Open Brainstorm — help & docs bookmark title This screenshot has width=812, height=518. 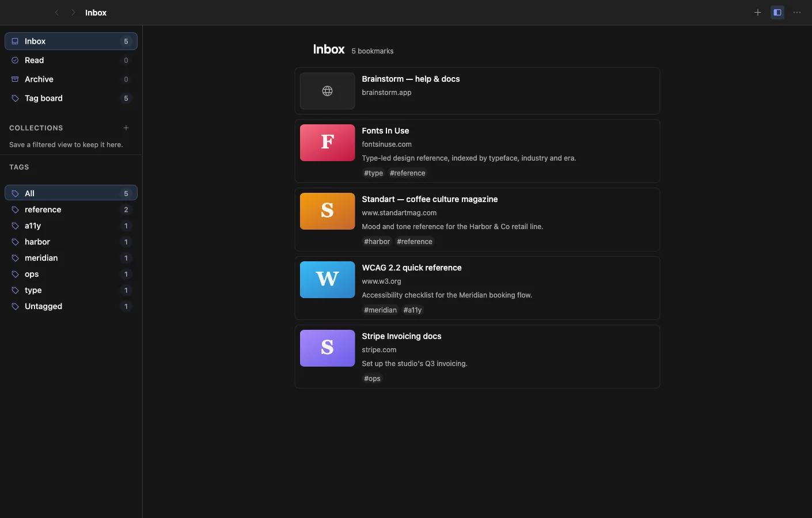(x=411, y=79)
